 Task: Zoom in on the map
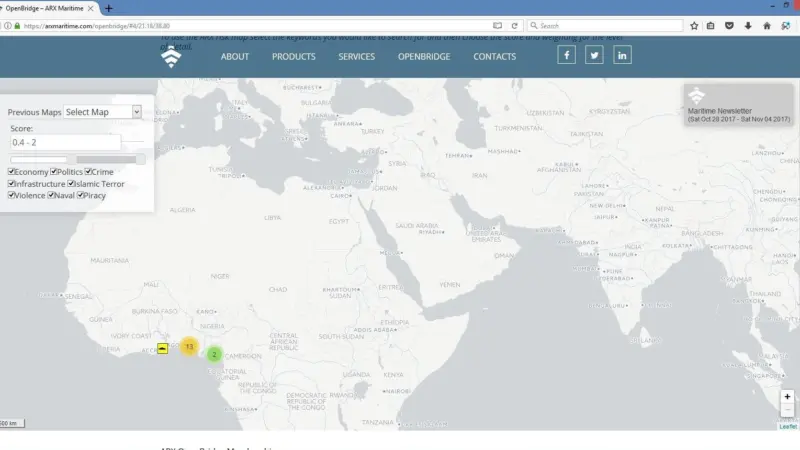coord(787,396)
